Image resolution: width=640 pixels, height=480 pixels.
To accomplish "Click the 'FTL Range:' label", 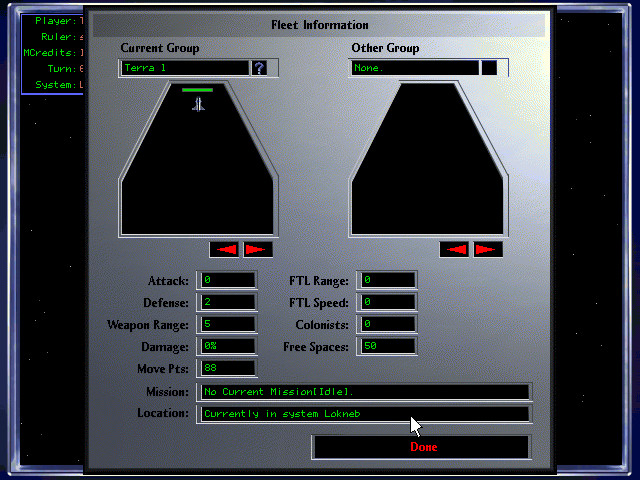I will pos(319,281).
